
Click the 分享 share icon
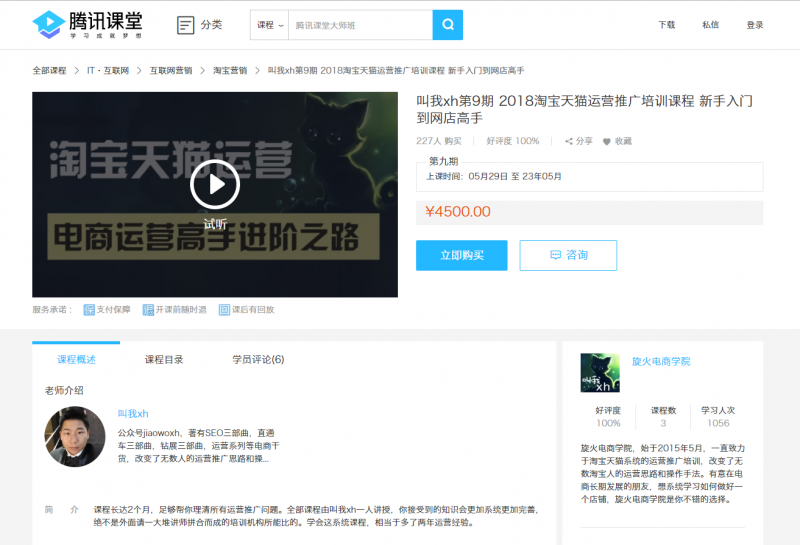click(x=569, y=141)
